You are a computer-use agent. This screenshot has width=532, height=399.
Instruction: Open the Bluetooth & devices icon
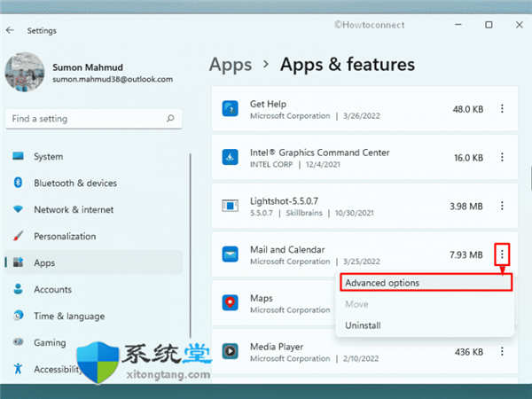click(x=18, y=183)
